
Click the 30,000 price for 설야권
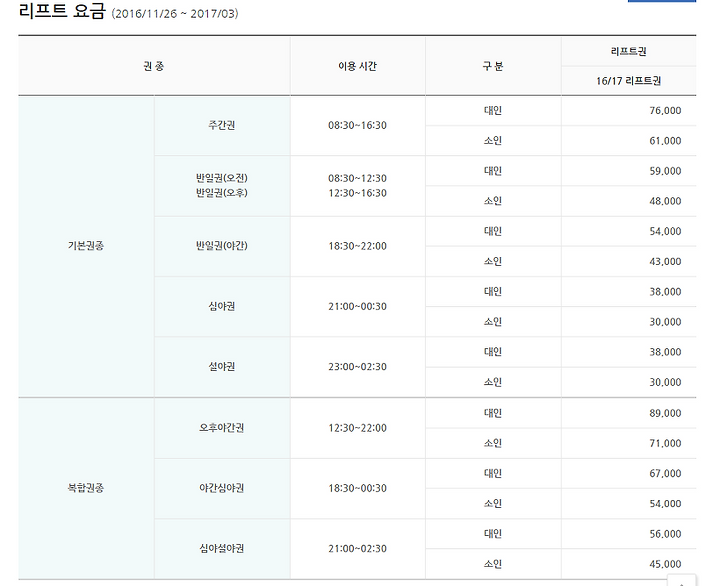665,382
